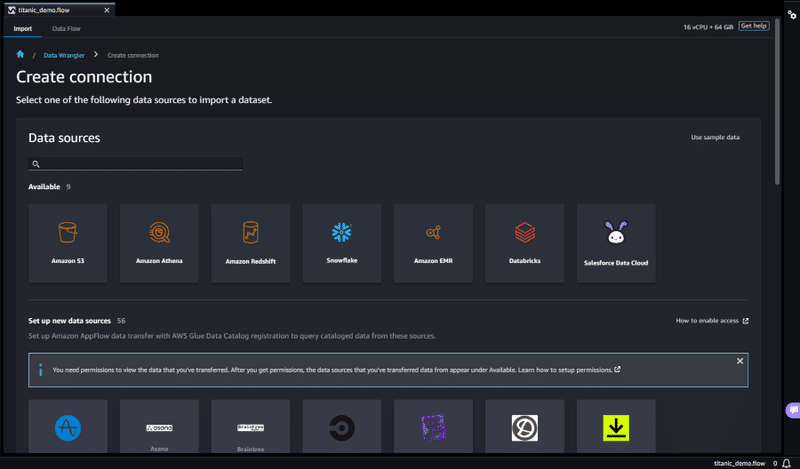Open external link icon after setup permissions
Screen dimensions: 800x469
pos(617,369)
